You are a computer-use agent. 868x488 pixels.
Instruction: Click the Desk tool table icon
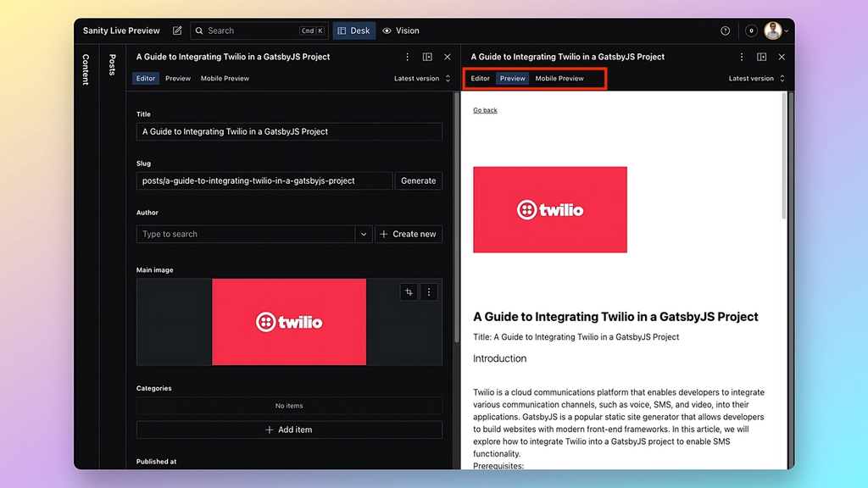click(342, 30)
